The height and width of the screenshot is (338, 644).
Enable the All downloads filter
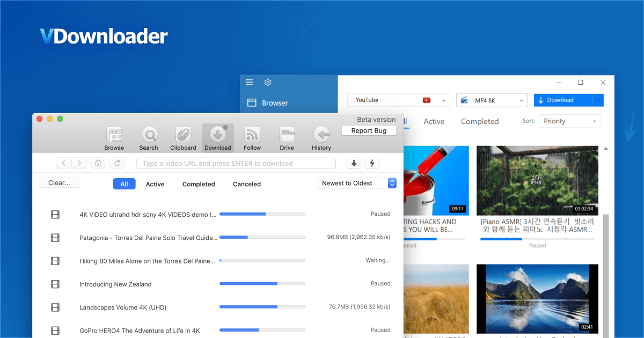click(124, 183)
